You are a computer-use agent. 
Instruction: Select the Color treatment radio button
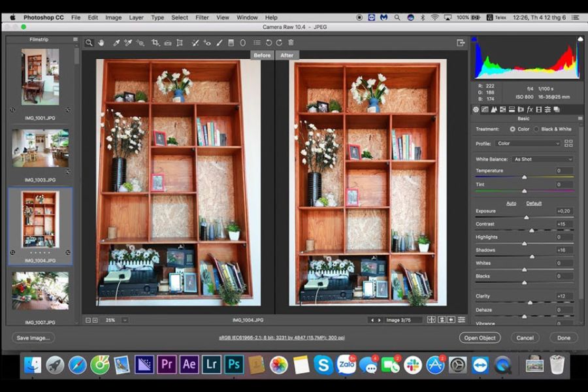pos(512,129)
